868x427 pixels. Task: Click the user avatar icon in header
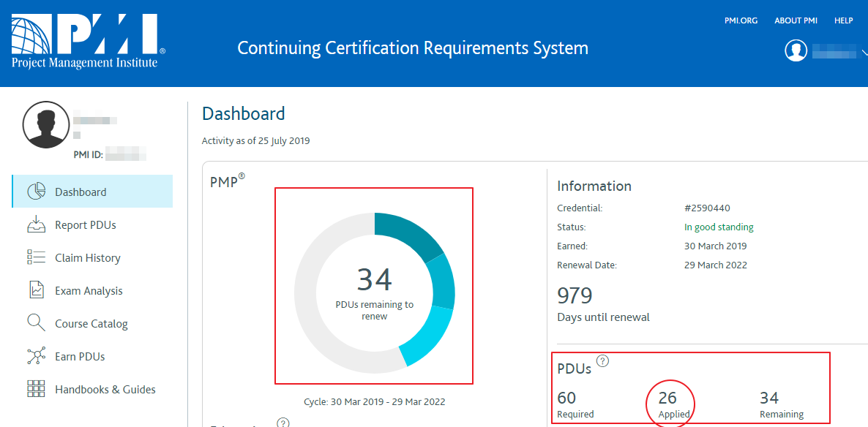coord(796,50)
